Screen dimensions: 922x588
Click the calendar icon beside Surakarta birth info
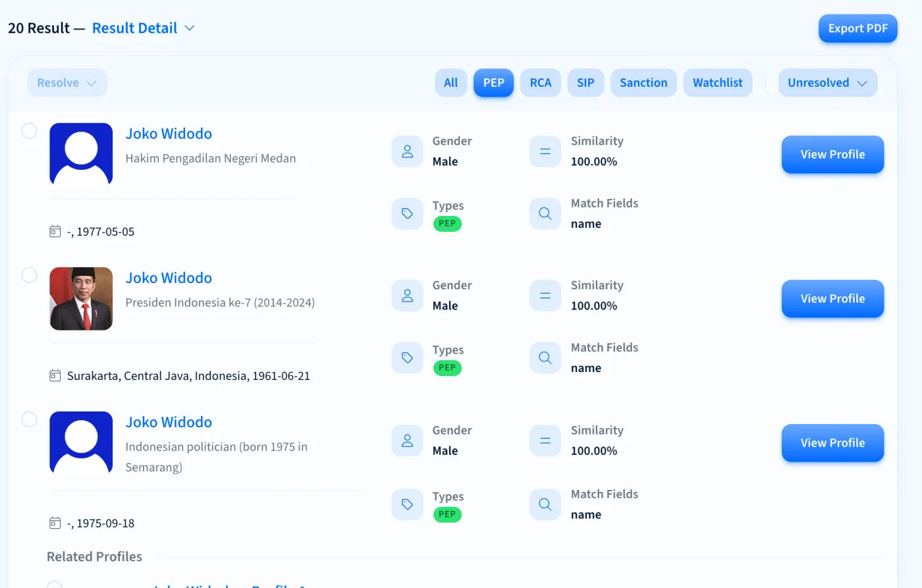tap(55, 375)
